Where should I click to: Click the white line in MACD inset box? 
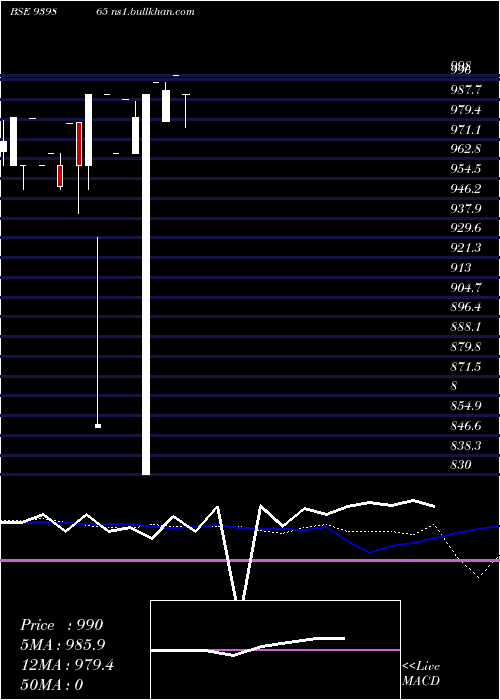click(248, 647)
